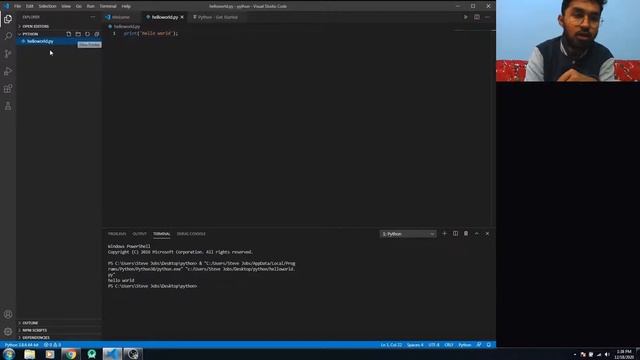Open the View menu
Screen dimensions: 640x360
pyautogui.click(x=66, y=6)
